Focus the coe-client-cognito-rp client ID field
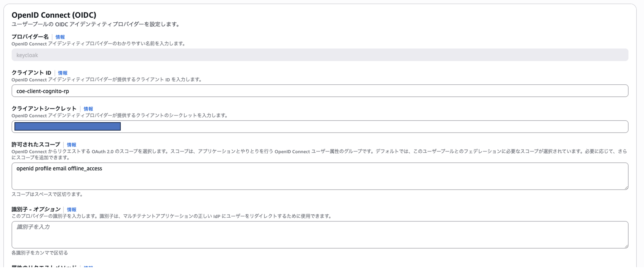The width and height of the screenshot is (644, 278). coord(320,91)
